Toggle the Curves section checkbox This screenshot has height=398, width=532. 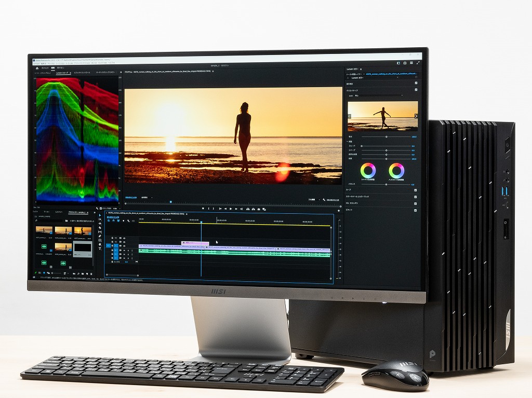coord(416,190)
